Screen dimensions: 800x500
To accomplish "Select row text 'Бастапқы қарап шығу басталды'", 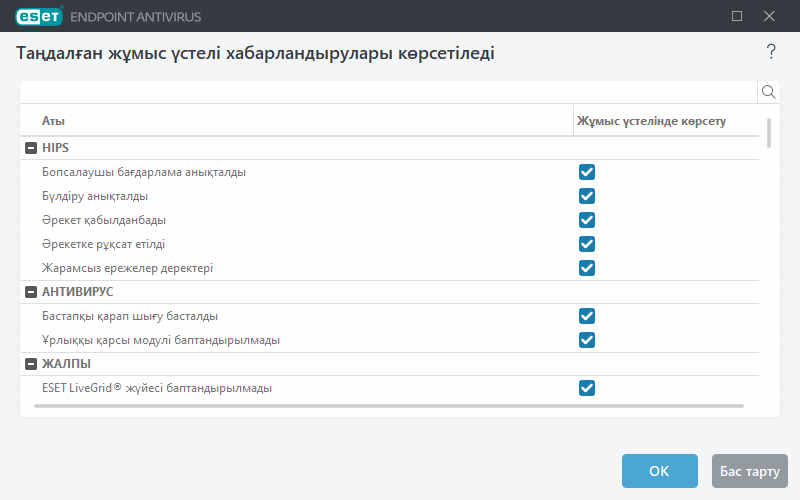I will [130, 316].
